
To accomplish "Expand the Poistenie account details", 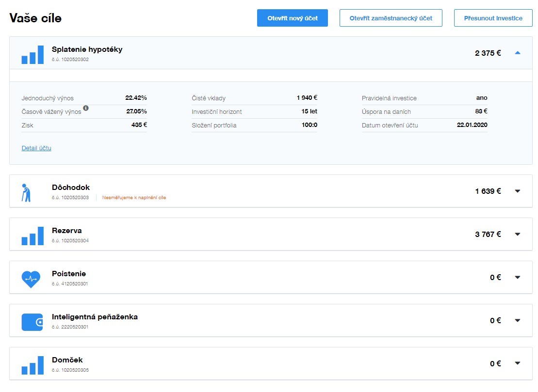I will pyautogui.click(x=517, y=277).
